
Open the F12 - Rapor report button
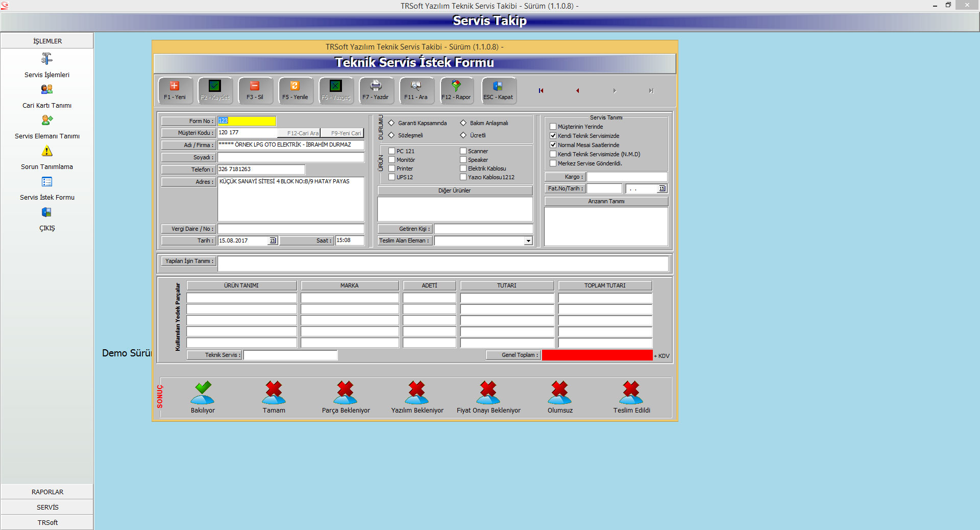(457, 91)
